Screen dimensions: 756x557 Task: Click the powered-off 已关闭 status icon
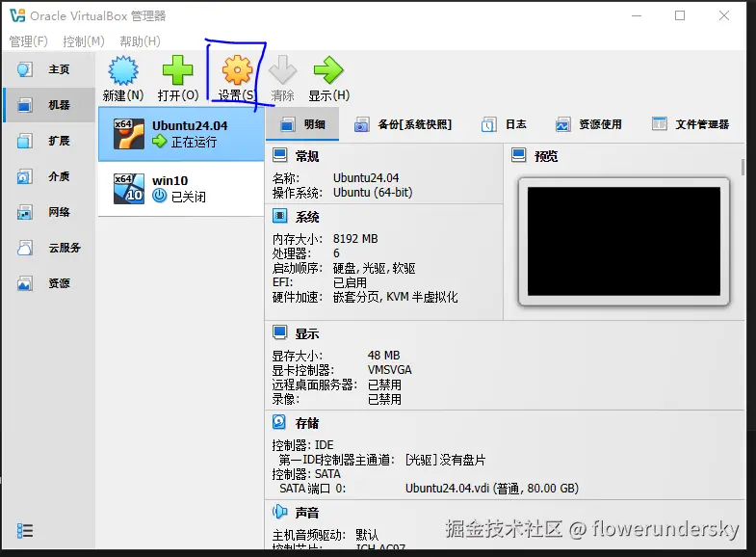[160, 196]
